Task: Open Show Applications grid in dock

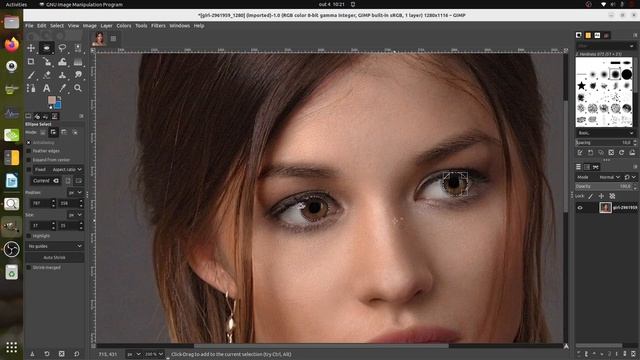Action: [11, 347]
